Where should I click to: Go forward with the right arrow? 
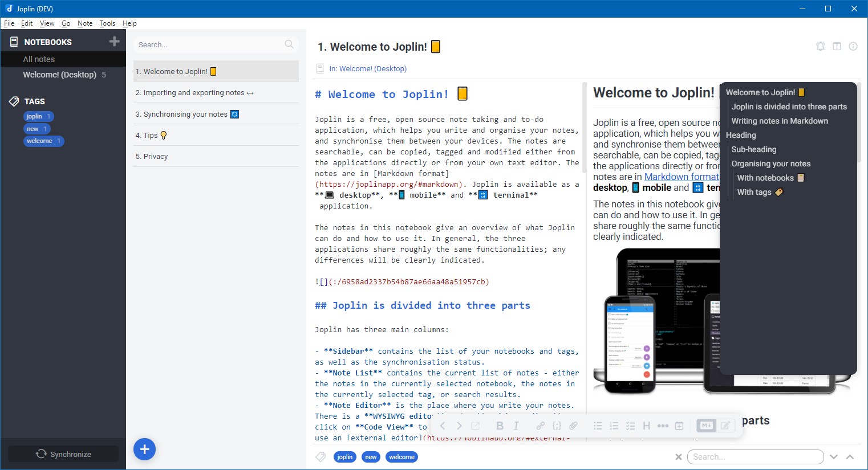[x=459, y=426]
